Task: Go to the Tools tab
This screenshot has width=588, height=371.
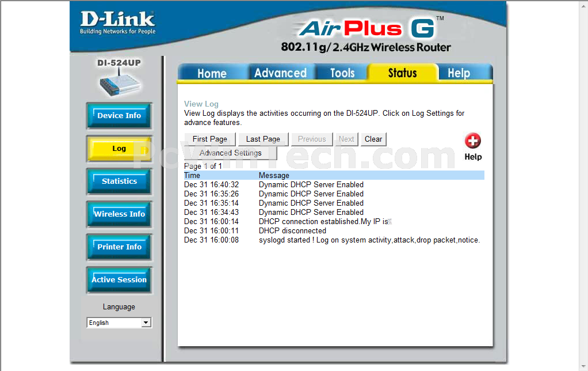Action: click(x=342, y=73)
